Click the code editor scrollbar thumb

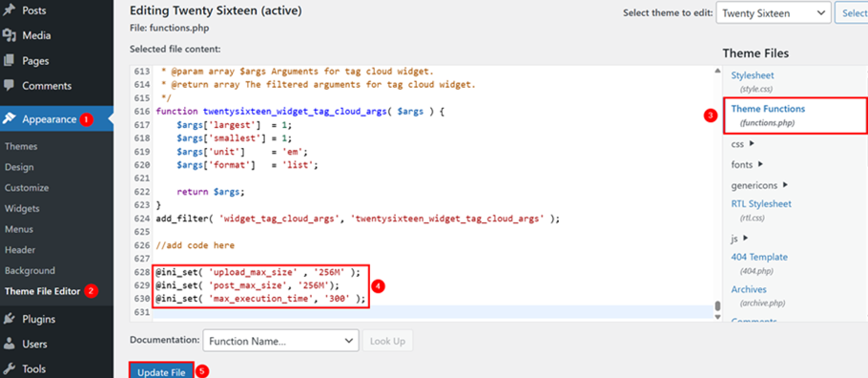pyautogui.click(x=717, y=306)
